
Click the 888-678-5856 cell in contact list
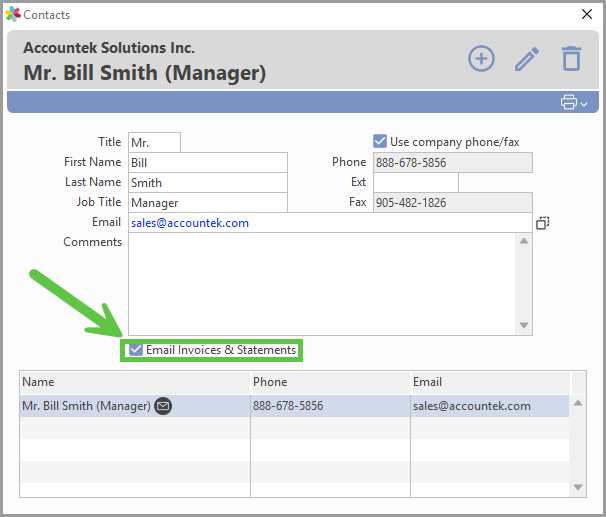tap(330, 406)
